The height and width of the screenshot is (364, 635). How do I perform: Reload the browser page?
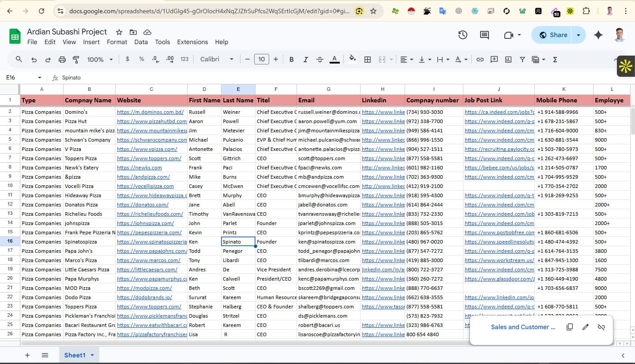pyautogui.click(x=41, y=11)
